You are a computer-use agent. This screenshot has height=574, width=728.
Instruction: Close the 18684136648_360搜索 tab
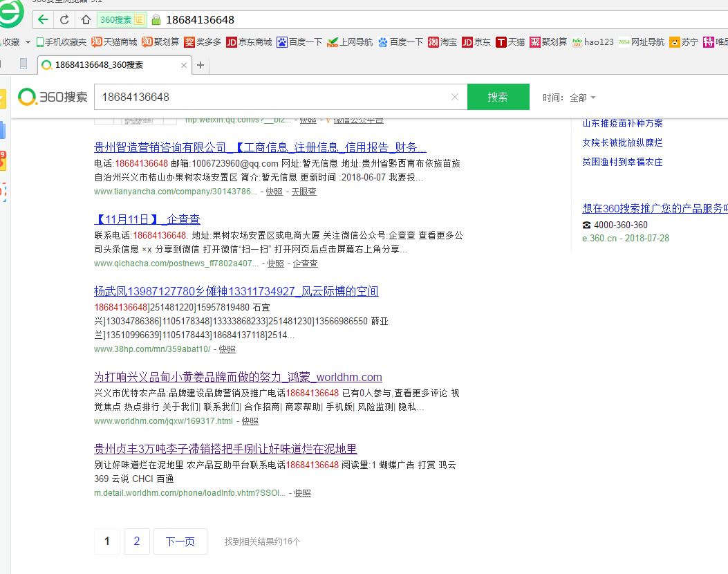click(184, 65)
